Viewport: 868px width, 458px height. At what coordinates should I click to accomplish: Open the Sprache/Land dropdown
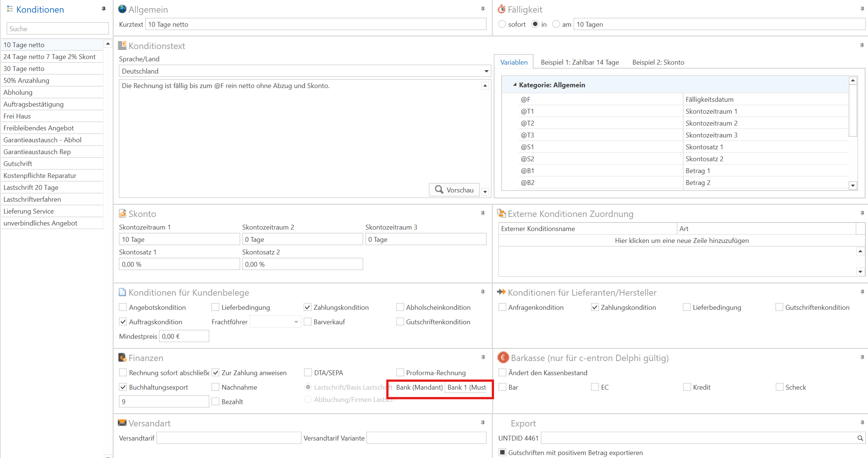486,71
